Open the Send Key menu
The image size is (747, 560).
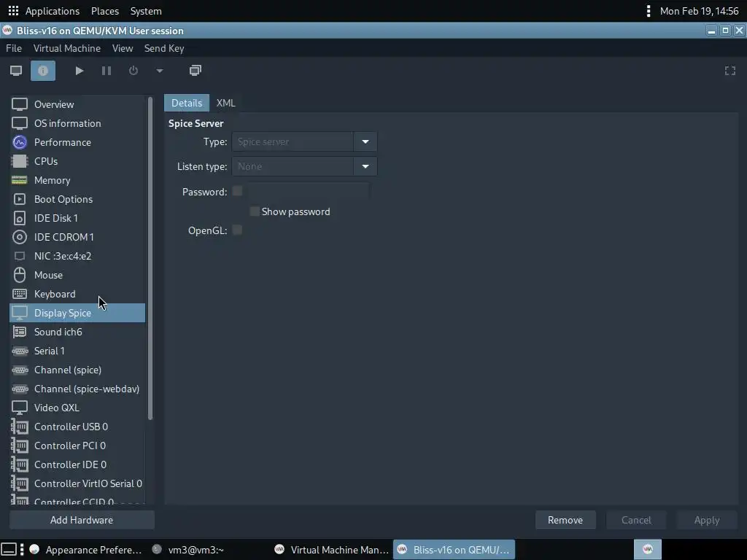164,49
